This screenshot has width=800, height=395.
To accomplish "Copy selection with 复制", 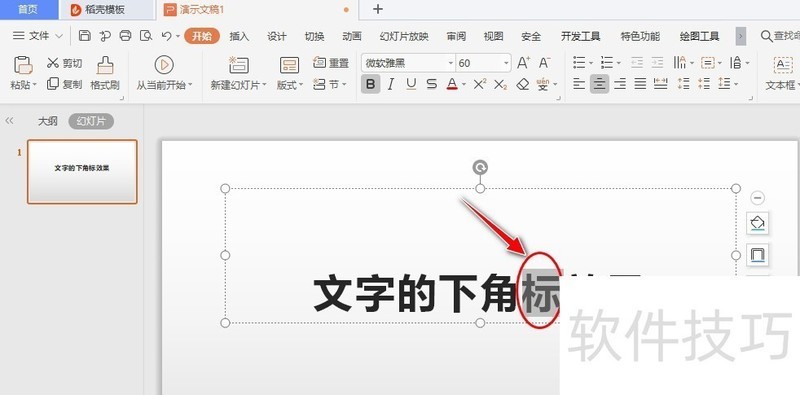I will click(64, 84).
